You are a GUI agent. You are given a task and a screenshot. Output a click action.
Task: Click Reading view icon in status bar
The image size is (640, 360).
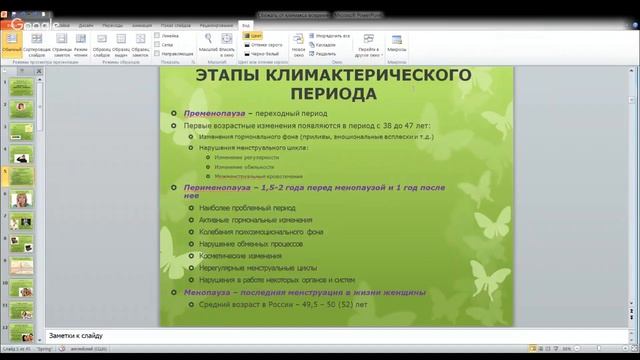(548, 349)
